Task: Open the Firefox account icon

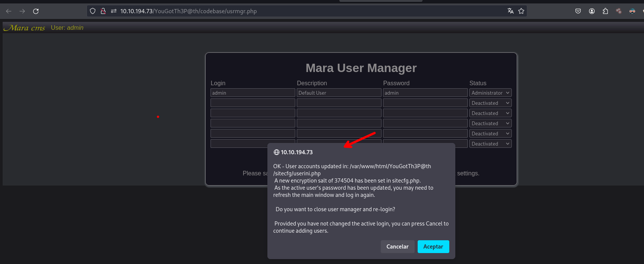Action: [592, 11]
